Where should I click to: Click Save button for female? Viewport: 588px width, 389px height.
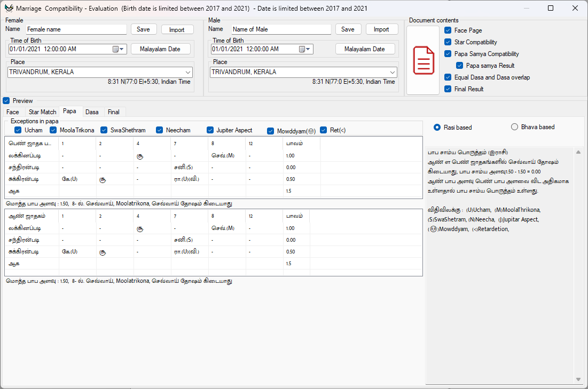click(x=143, y=29)
